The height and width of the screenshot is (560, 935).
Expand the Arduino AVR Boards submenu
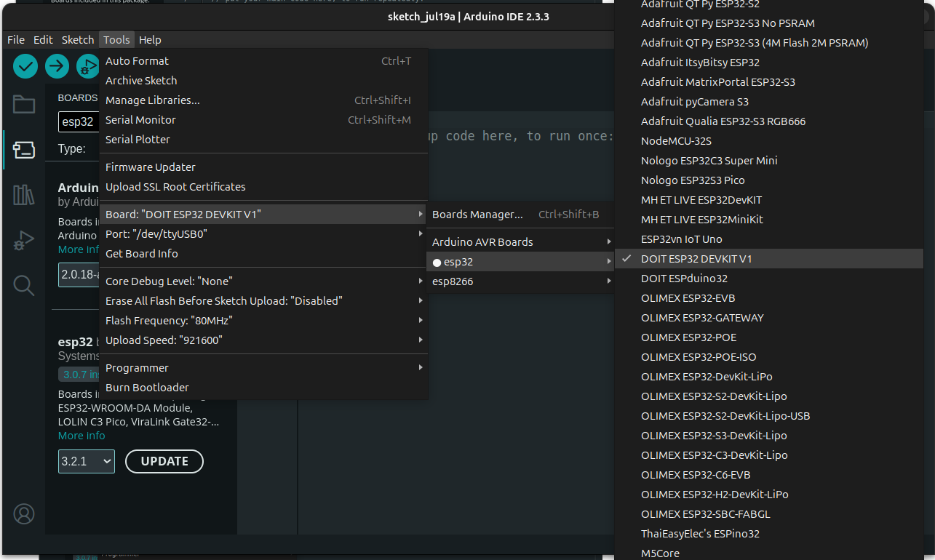coord(520,242)
